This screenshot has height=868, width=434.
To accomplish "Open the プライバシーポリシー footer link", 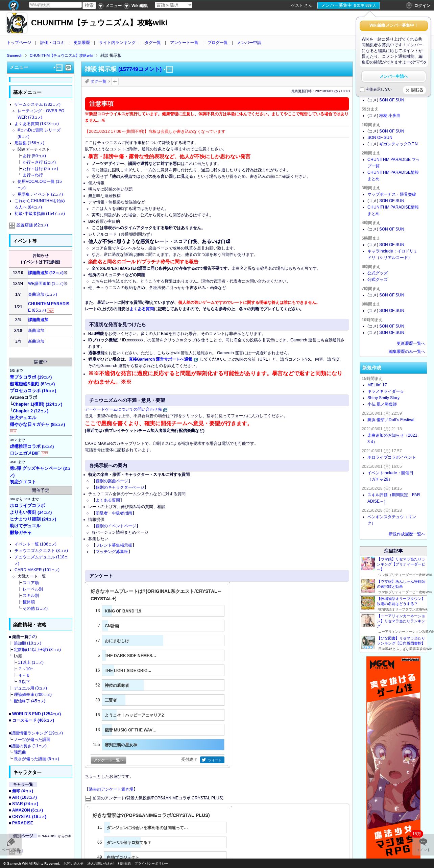I will [x=151, y=863].
